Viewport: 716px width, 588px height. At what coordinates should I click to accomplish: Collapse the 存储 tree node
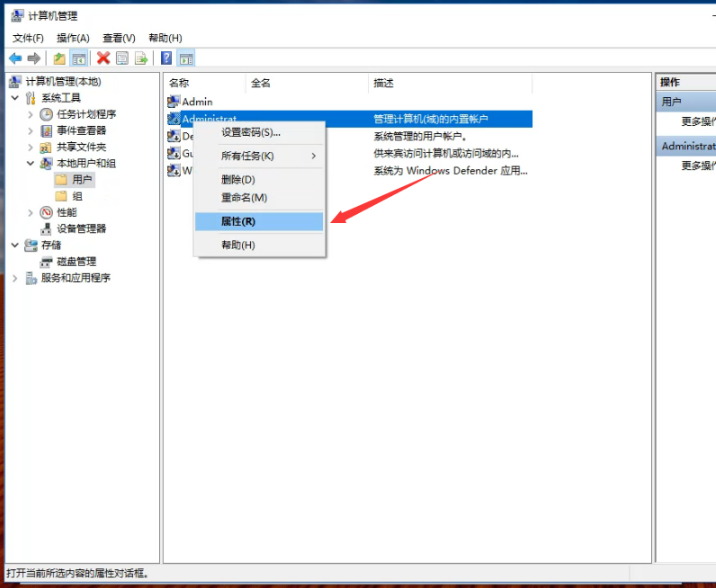(15, 245)
